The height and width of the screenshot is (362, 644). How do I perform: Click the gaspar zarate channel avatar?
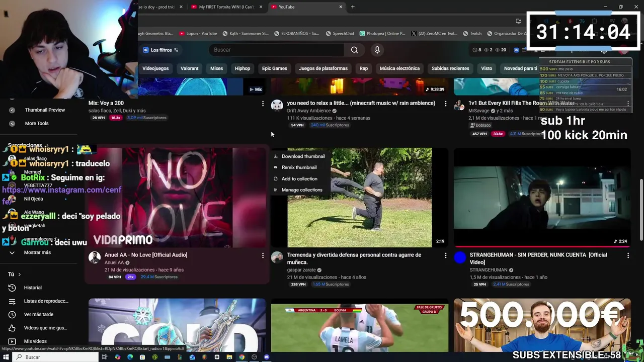pyautogui.click(x=277, y=257)
